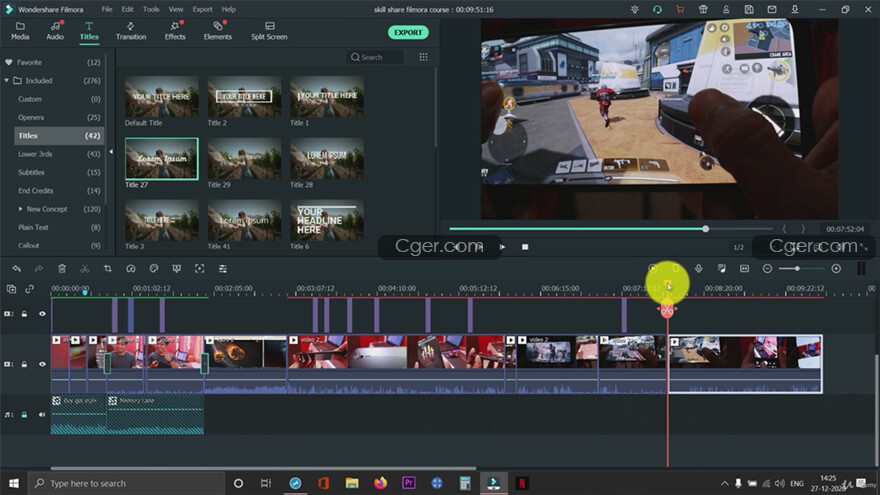Click the Save project disk icon
The image size is (880, 495).
point(749,10)
